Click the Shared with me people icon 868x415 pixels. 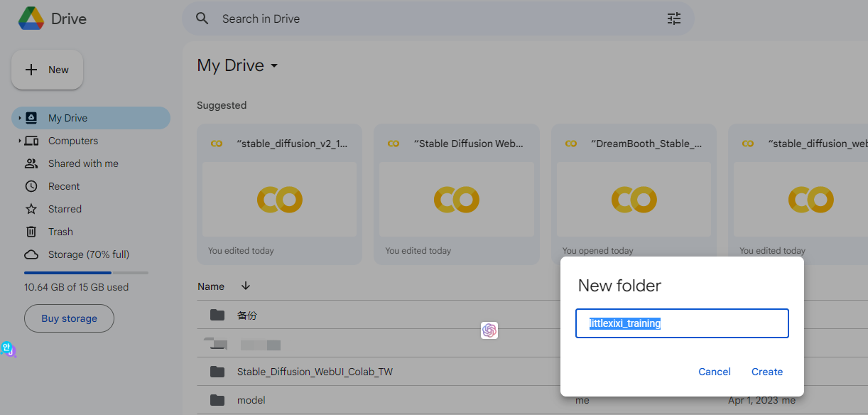tap(31, 163)
